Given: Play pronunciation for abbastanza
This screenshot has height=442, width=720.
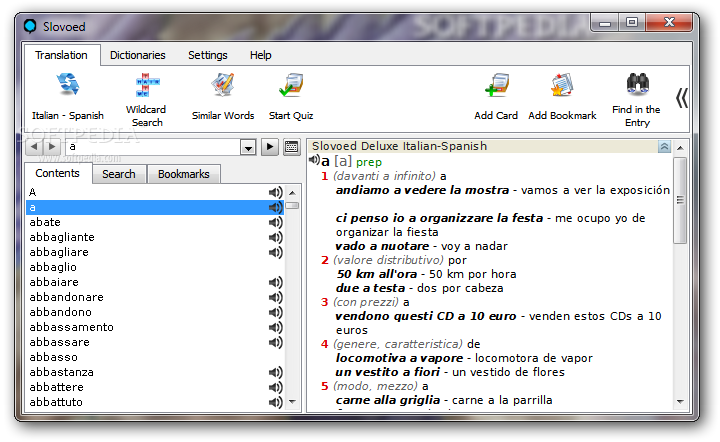Looking at the screenshot, I should 276,372.
